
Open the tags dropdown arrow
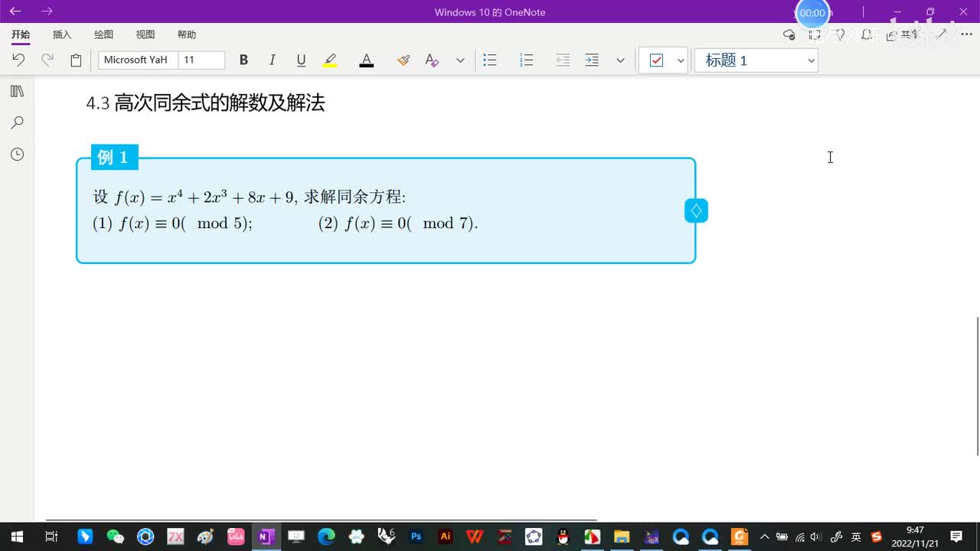(681, 60)
